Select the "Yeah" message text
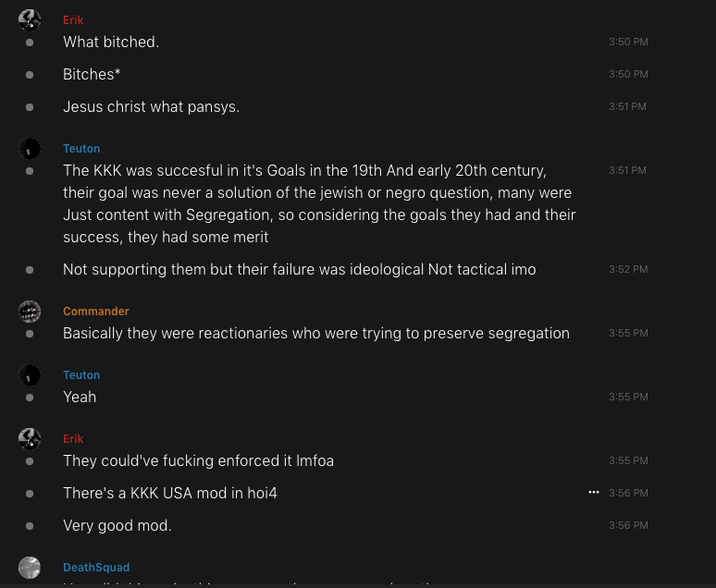716x588 pixels. [x=80, y=397]
